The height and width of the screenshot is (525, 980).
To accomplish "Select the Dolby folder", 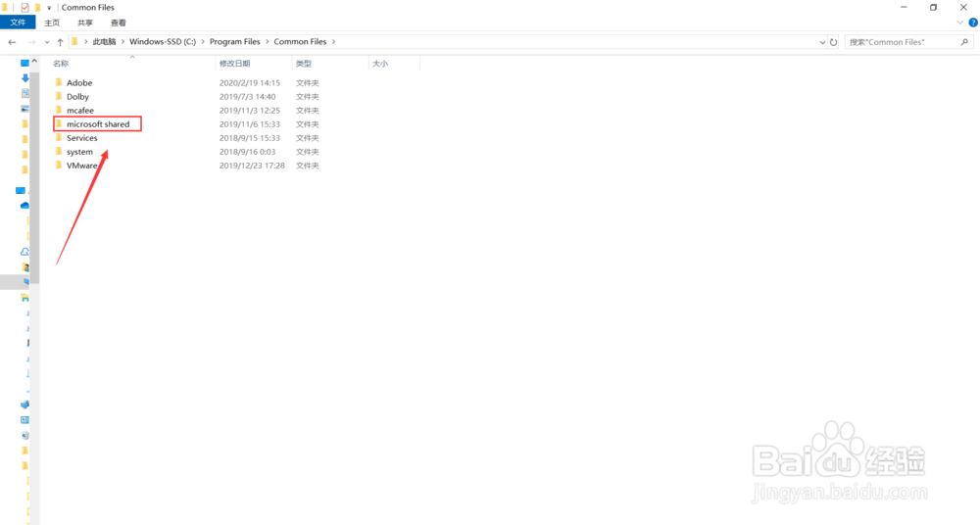I will [77, 96].
